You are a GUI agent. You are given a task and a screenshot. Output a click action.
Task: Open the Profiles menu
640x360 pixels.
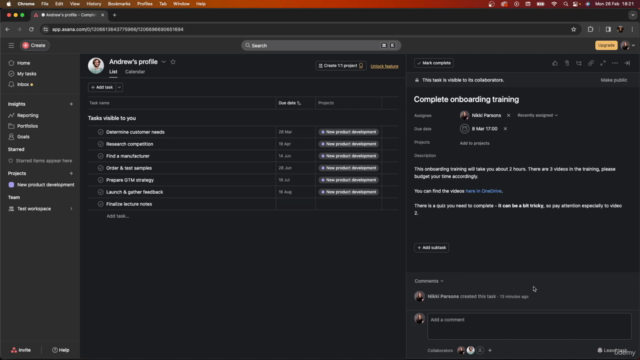click(144, 4)
